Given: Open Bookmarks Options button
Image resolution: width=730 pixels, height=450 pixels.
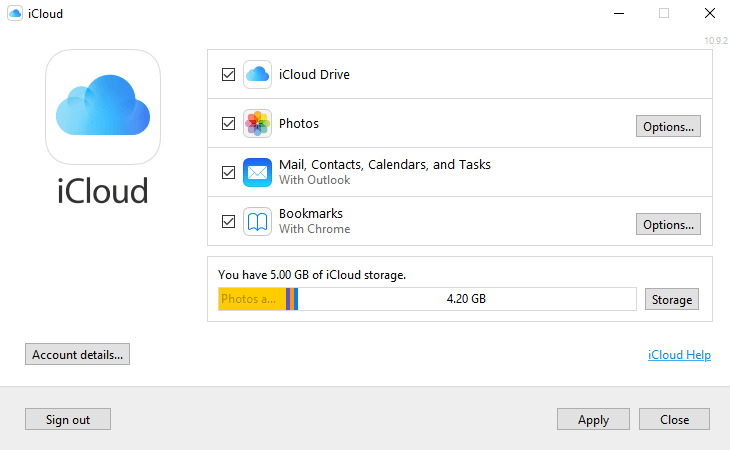Looking at the screenshot, I should 668,224.
